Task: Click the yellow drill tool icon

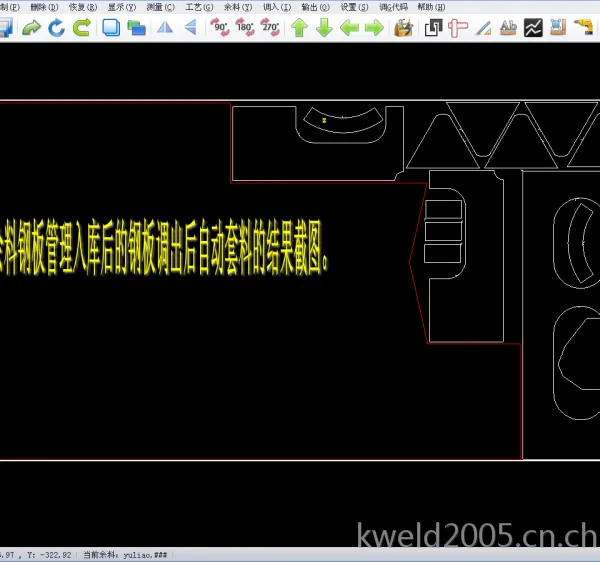Action: tap(584, 28)
